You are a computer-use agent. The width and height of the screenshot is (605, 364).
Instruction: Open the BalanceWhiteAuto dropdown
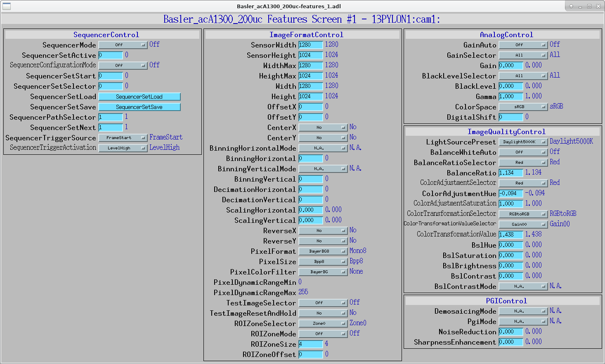523,152
